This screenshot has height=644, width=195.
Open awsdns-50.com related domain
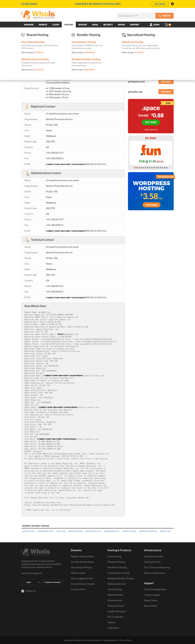point(112,531)
